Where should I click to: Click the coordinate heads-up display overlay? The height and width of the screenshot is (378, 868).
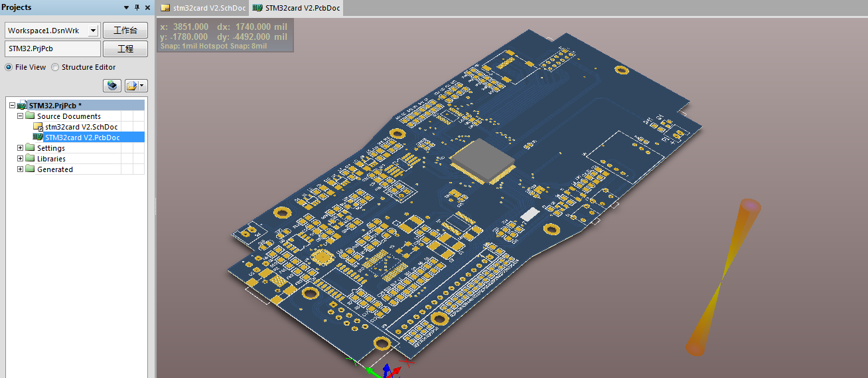point(226,36)
